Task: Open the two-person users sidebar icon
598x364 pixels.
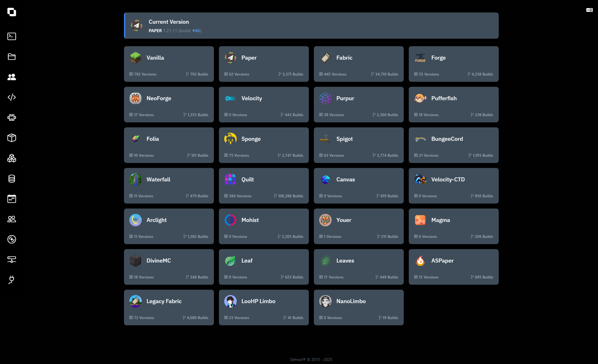Action: (12, 77)
